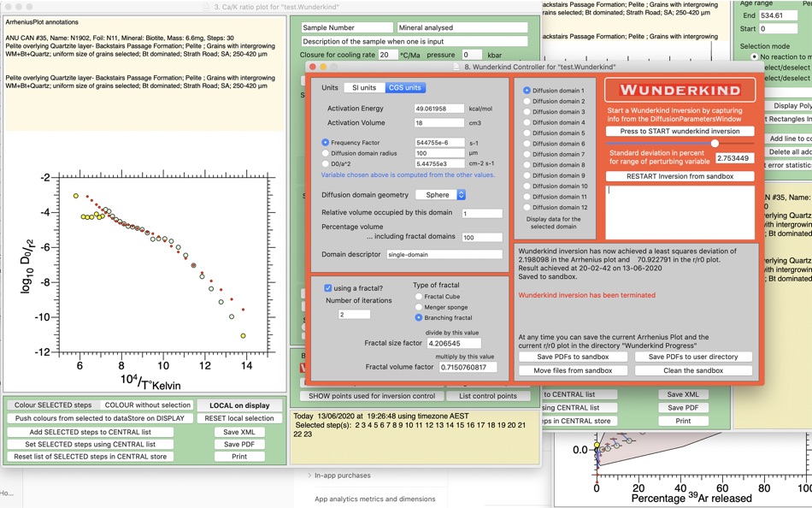Select Diffusion domain 1 radio
This screenshot has height=508, width=812.
point(527,90)
